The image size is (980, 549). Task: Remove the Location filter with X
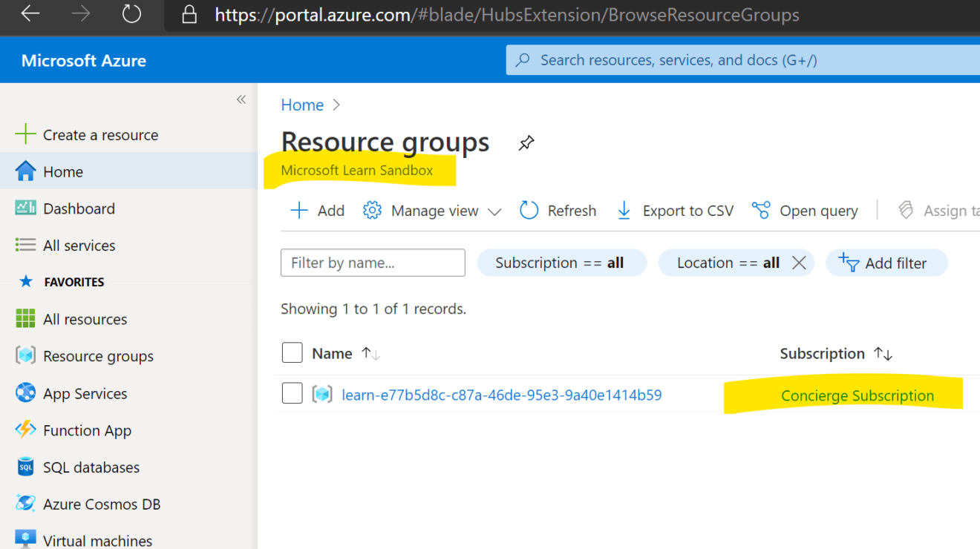[799, 263]
